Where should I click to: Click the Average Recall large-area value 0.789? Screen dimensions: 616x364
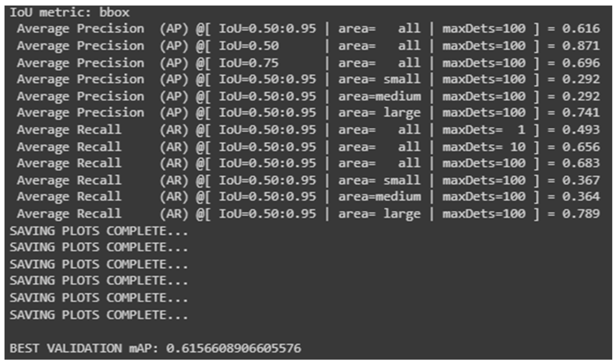click(581, 214)
